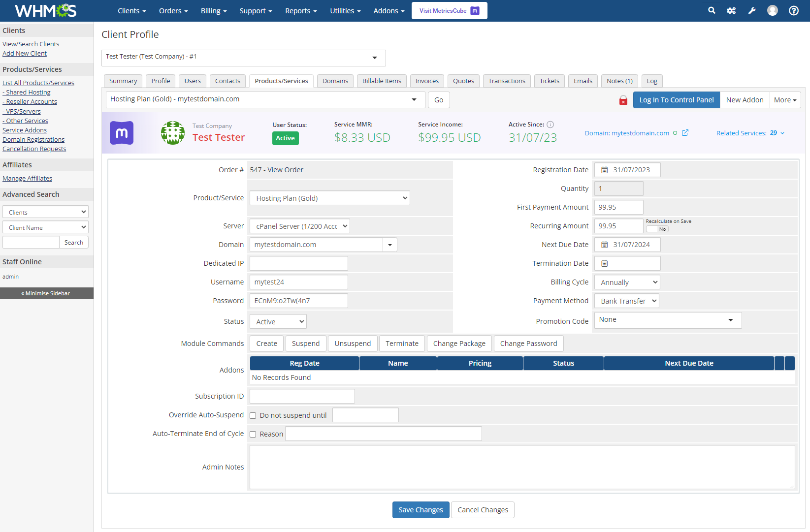Click the Log In To Control Panel button

click(x=676, y=100)
